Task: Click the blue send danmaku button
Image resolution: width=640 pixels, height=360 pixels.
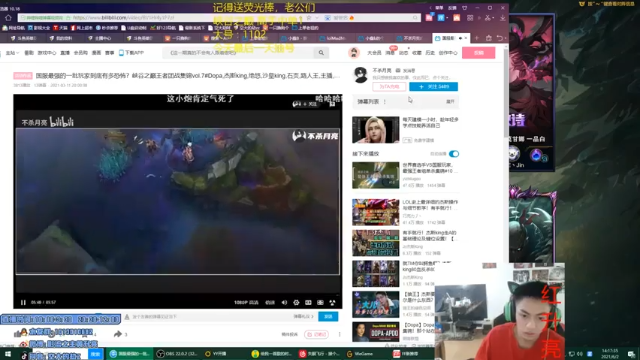Action: (328, 316)
